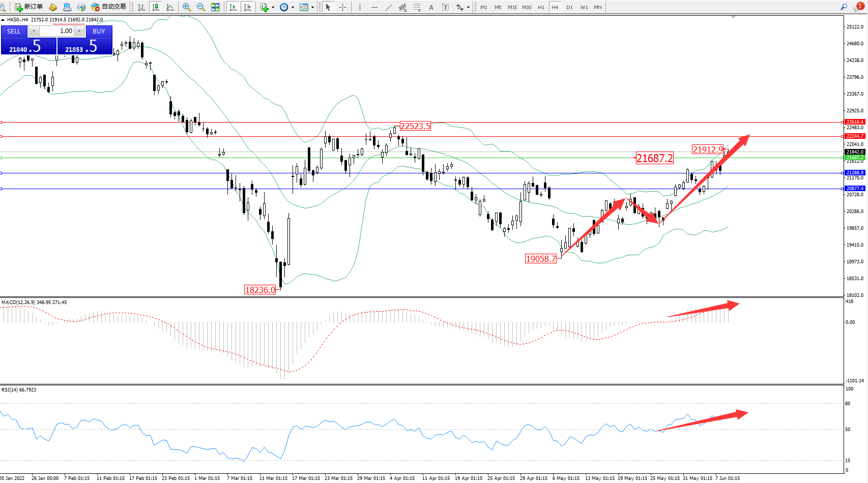
Task: Draw a trendline with the toolbar tool
Action: pyautogui.click(x=389, y=7)
